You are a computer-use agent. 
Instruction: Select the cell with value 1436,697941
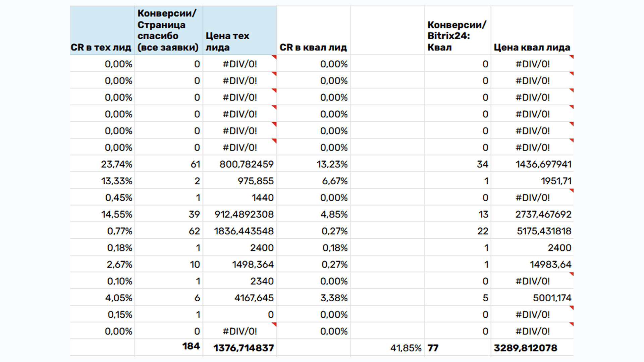coord(543,164)
